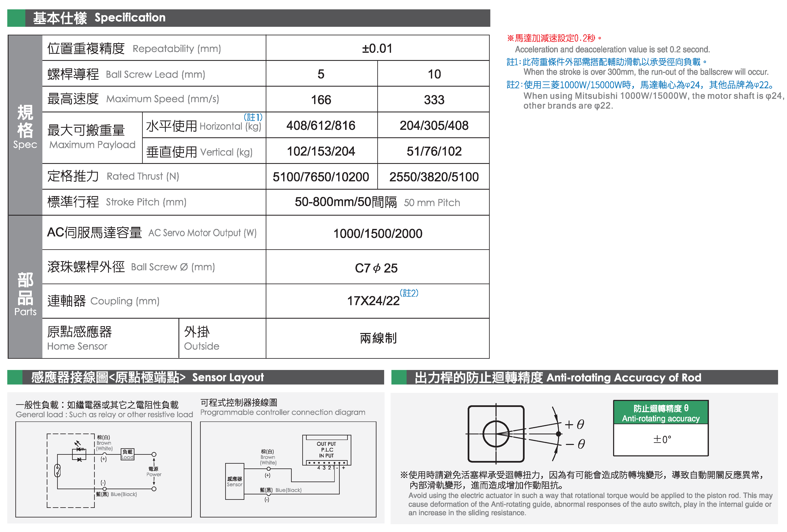787x532 pixels.
Task: Click the blue 註2 marker beside the Coupling value
Action: [x=409, y=293]
